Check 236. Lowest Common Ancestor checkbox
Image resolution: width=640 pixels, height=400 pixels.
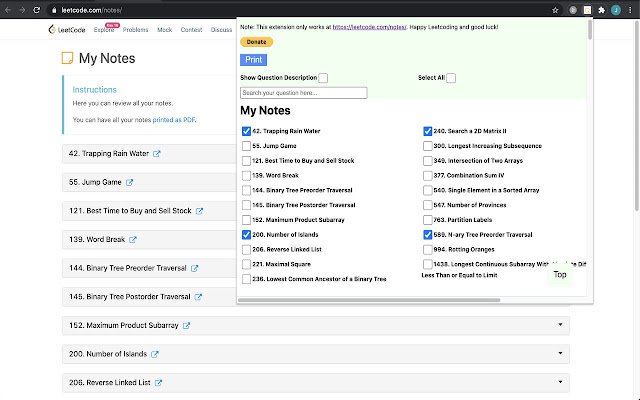pyautogui.click(x=246, y=279)
